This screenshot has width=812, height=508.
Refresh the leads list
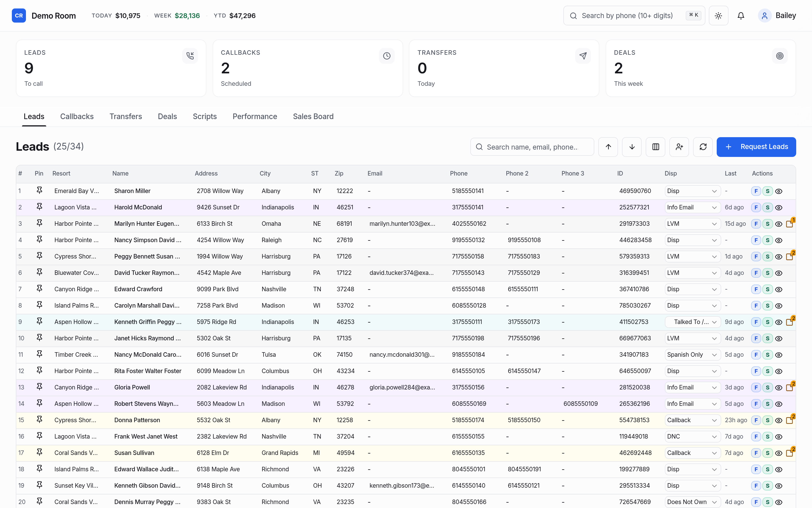coord(703,147)
